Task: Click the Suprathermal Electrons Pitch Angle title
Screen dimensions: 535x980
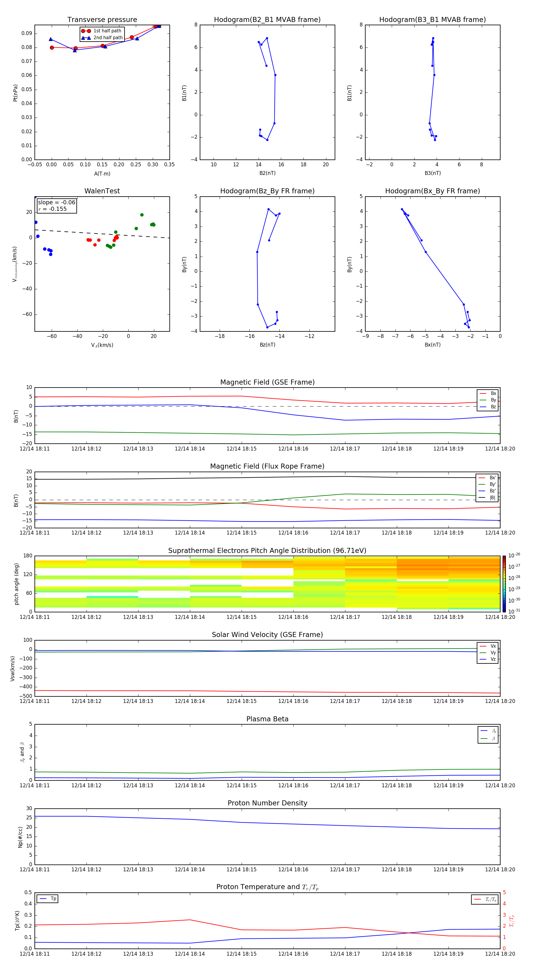Action: 267,551
